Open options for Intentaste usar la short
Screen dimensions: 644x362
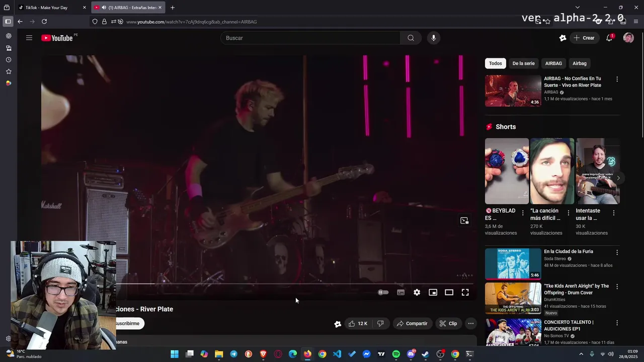tap(614, 213)
